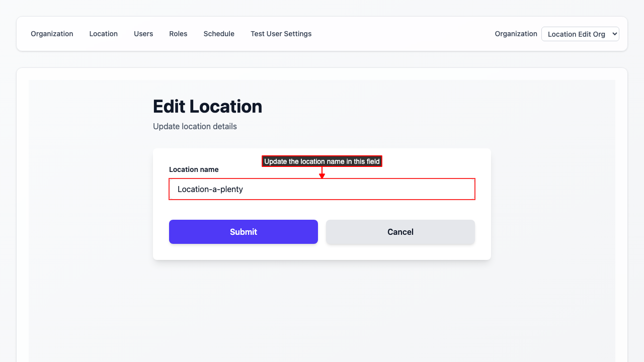Viewport: 644px width, 362px height.
Task: Click the red-highlighted location name box
Action: tap(321, 189)
